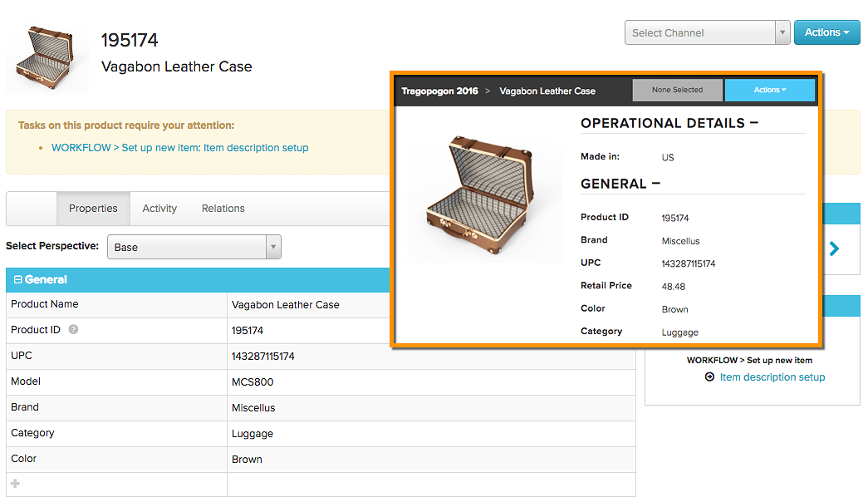Collapse the OPERATIONAL DETAILS section in the preview
The height and width of the screenshot is (502, 868).
click(754, 122)
